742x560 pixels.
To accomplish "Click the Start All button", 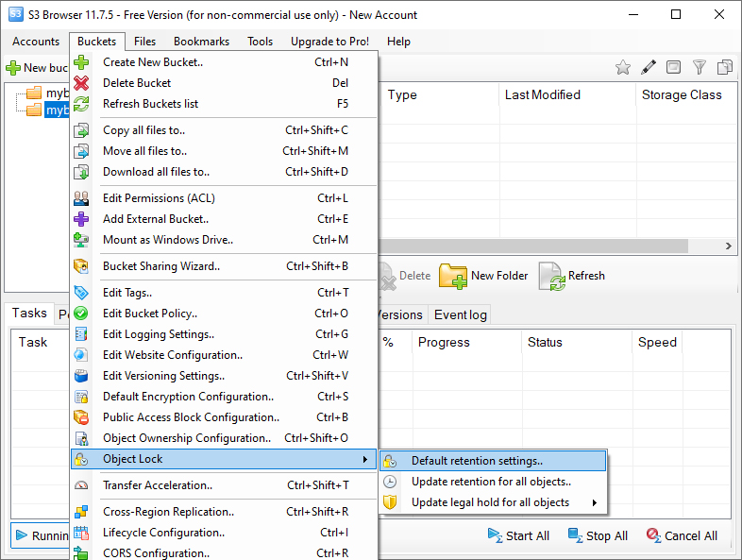I will (x=518, y=535).
